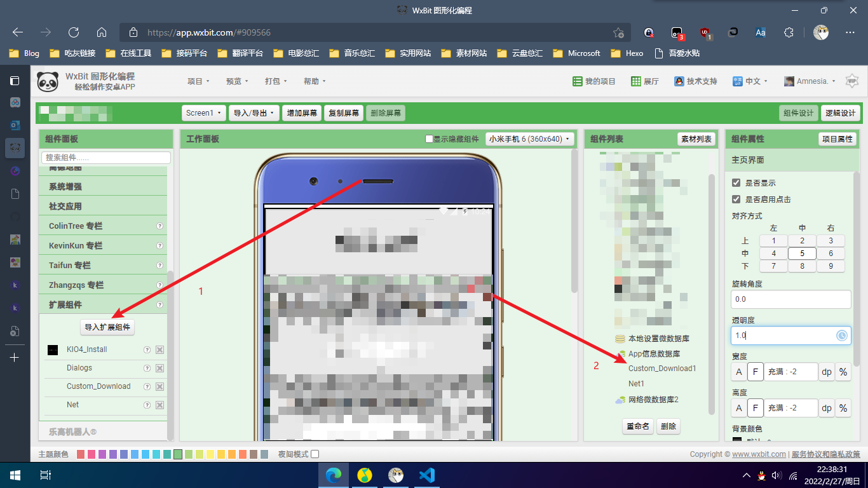Open the 导入/导出 dropdown

coord(254,113)
